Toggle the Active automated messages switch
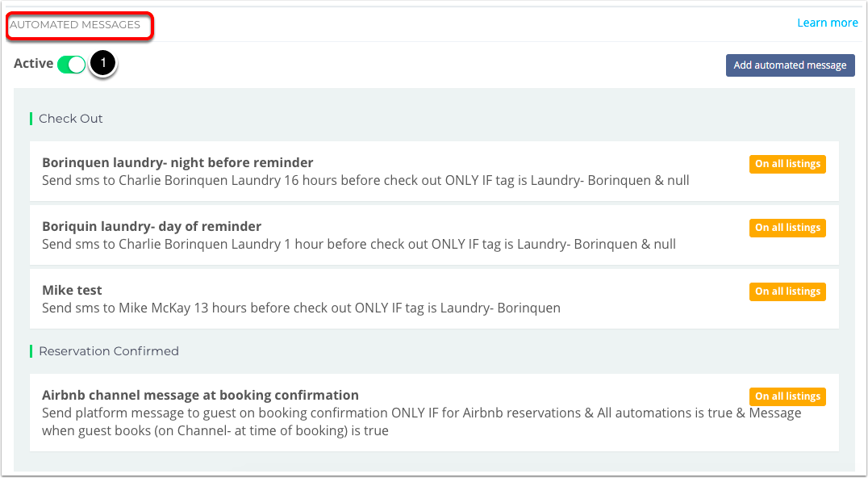 (x=72, y=65)
